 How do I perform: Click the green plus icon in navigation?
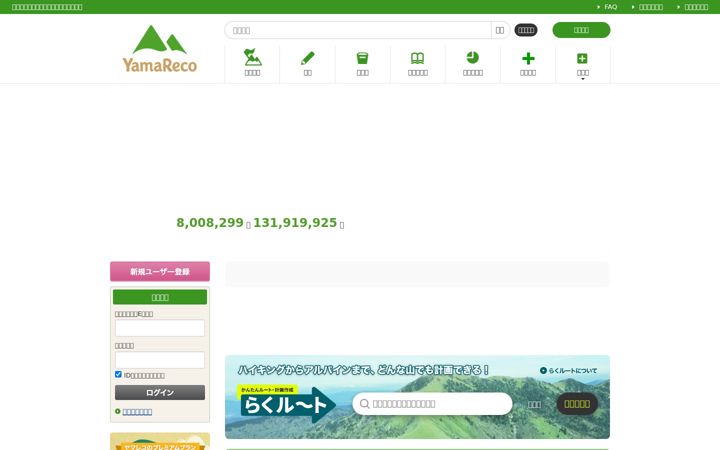(528, 64)
